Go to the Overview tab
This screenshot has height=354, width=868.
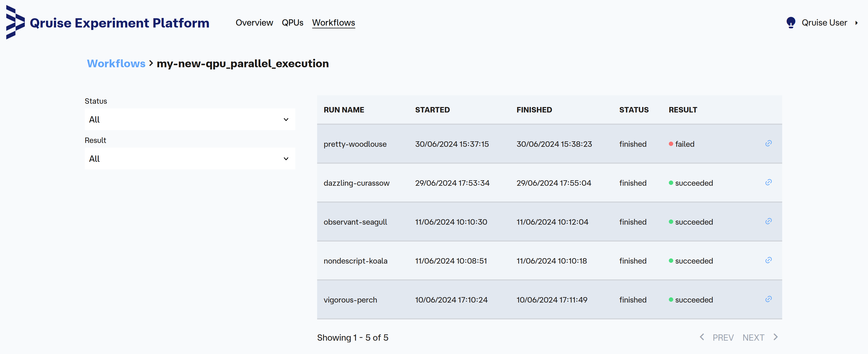[x=254, y=23]
